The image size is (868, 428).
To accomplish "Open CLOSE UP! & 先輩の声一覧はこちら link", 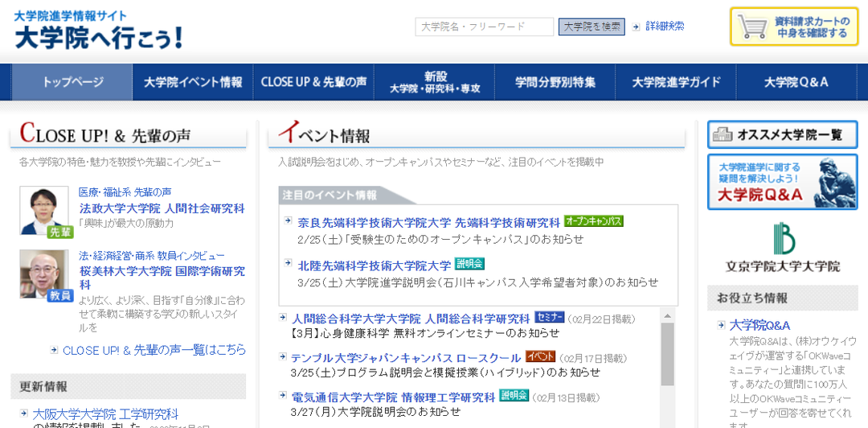I will click(x=154, y=351).
